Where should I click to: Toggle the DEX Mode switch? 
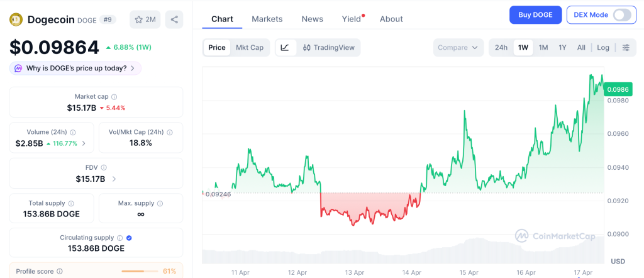point(621,15)
